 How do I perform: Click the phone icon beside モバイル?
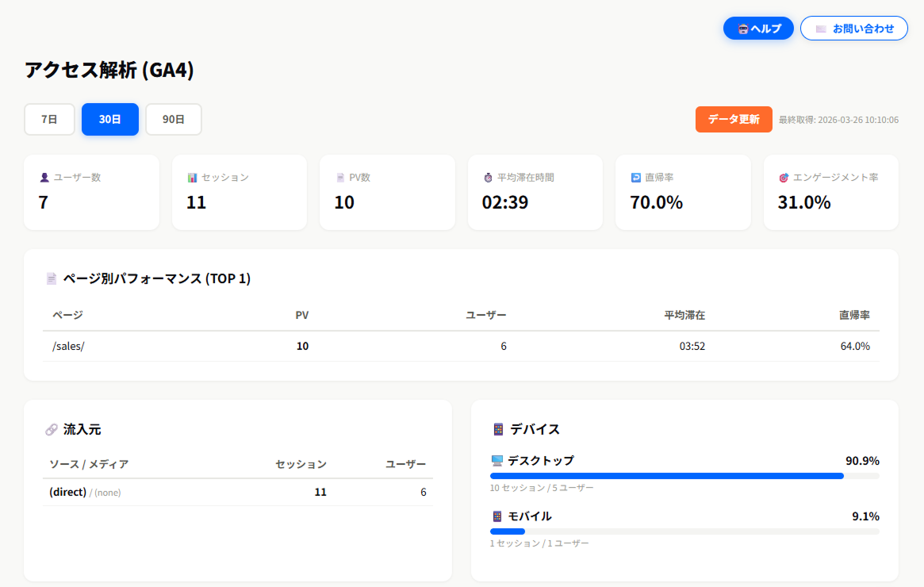(497, 516)
